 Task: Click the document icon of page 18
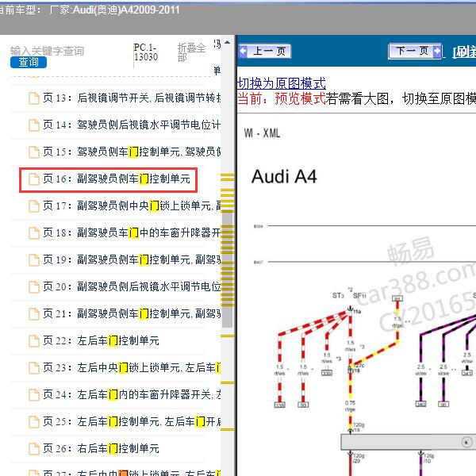click(x=34, y=232)
